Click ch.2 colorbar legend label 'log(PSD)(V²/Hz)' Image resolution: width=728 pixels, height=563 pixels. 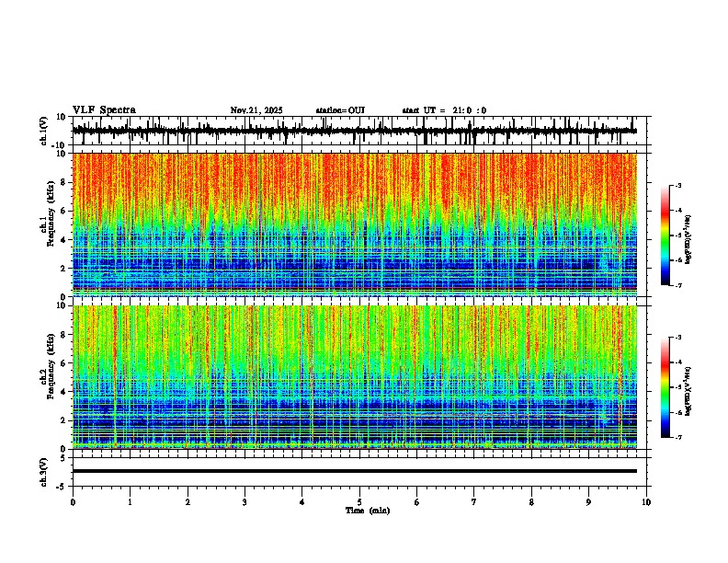pos(688,392)
